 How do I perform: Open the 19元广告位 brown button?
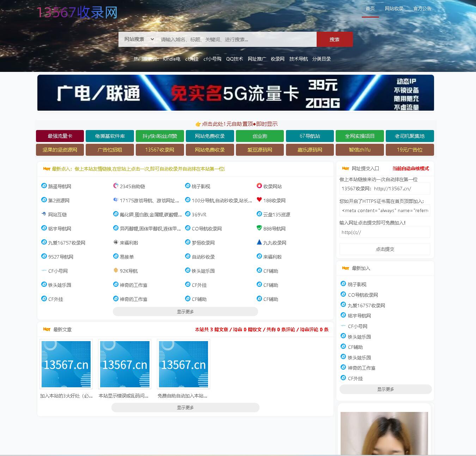point(410,150)
